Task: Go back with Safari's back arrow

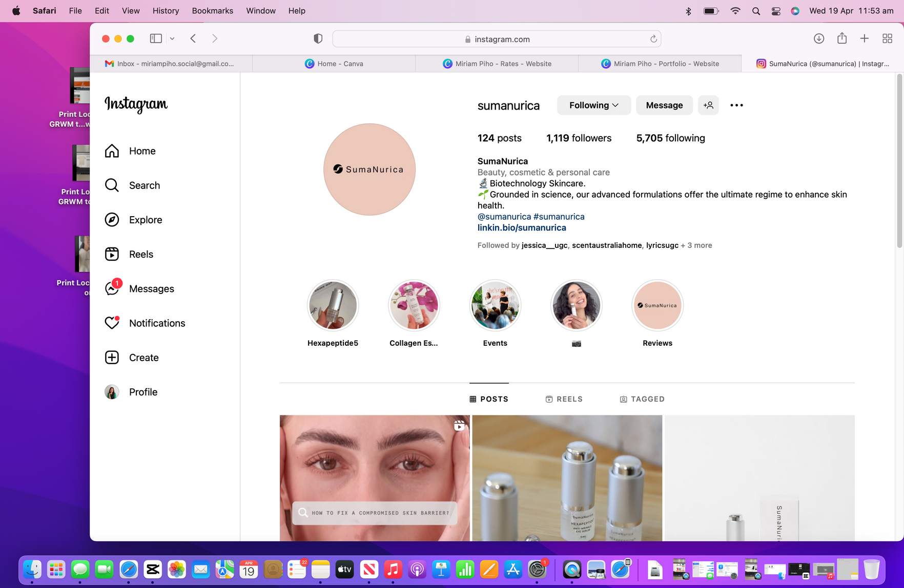Action: coord(193,38)
